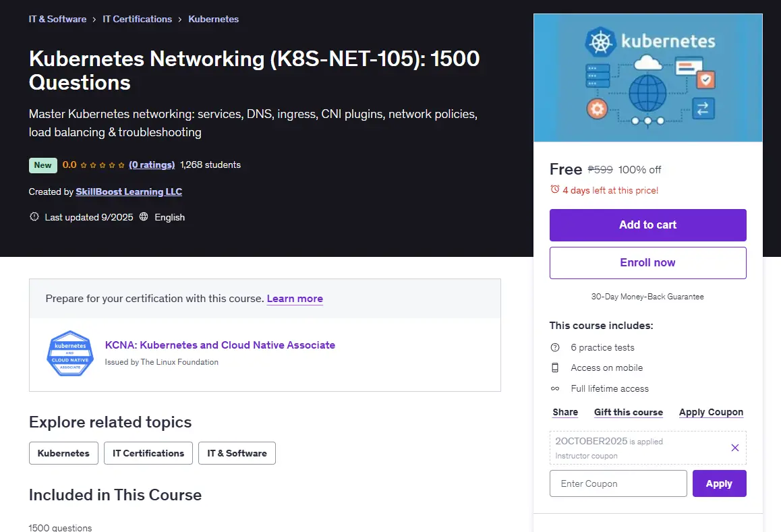This screenshot has height=532, width=781.
Task: Click the KCNA certification badge icon
Action: (70, 354)
